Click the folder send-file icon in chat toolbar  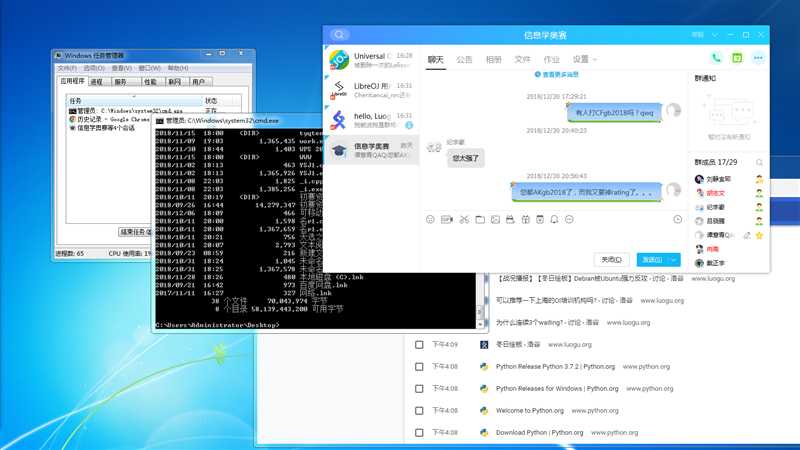(480, 219)
